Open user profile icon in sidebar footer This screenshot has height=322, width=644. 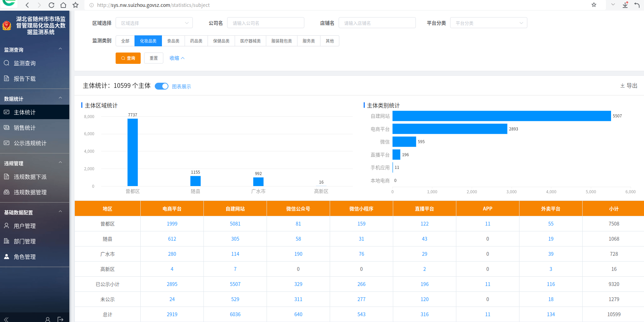(48, 319)
